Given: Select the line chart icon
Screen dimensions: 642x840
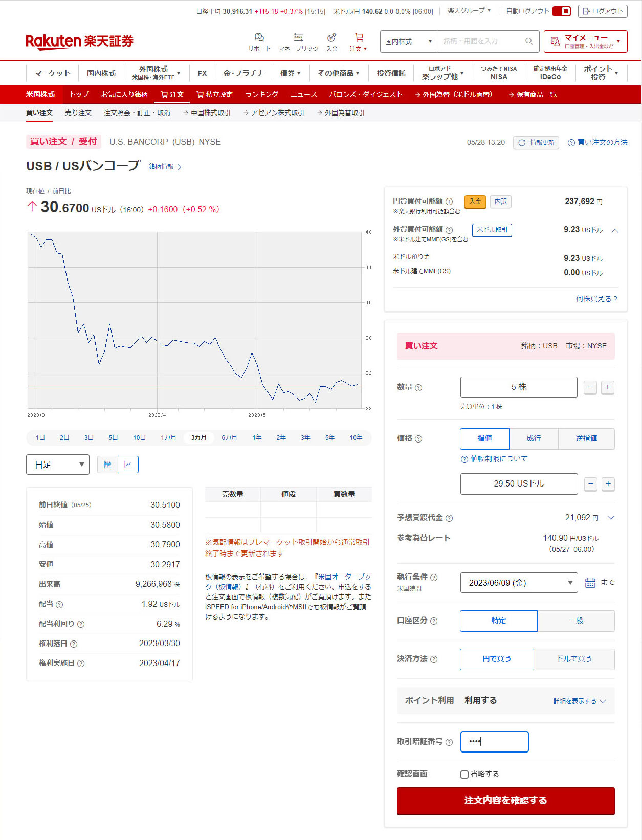Looking at the screenshot, I should coord(128,465).
